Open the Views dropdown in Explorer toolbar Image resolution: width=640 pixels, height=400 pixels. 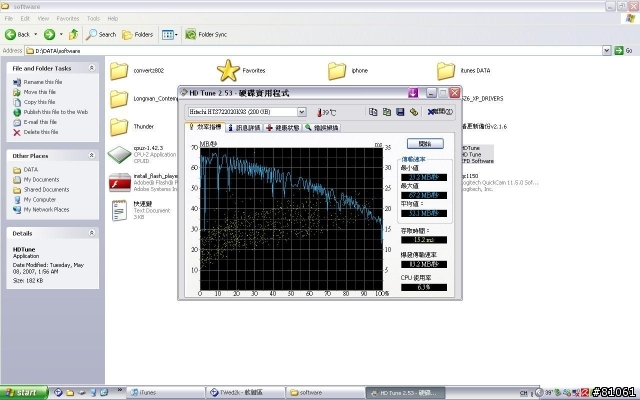[169, 35]
